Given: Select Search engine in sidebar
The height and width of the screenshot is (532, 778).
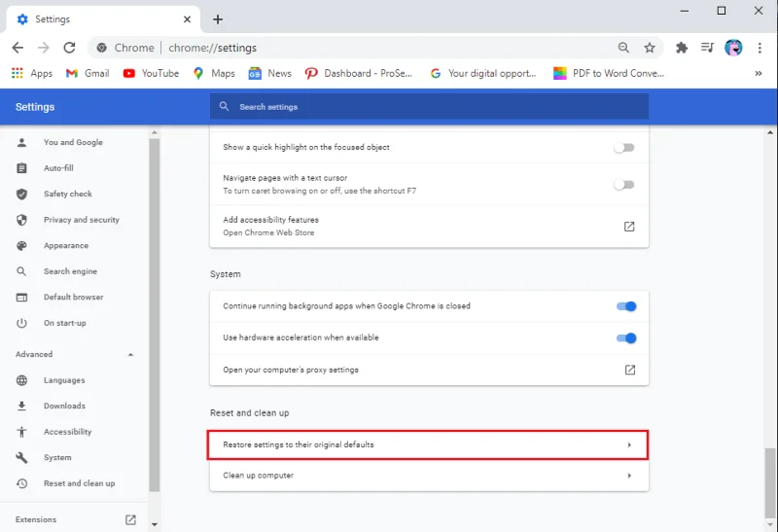Looking at the screenshot, I should click(70, 271).
